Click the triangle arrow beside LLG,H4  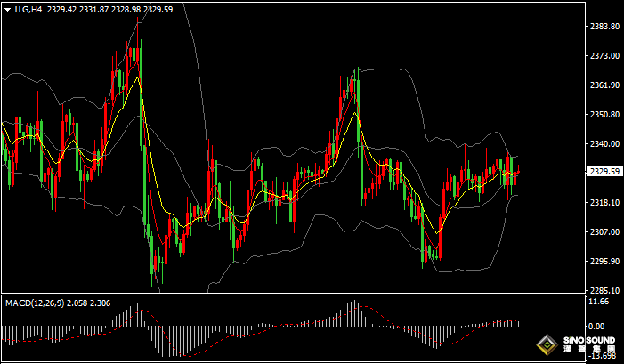click(7, 10)
